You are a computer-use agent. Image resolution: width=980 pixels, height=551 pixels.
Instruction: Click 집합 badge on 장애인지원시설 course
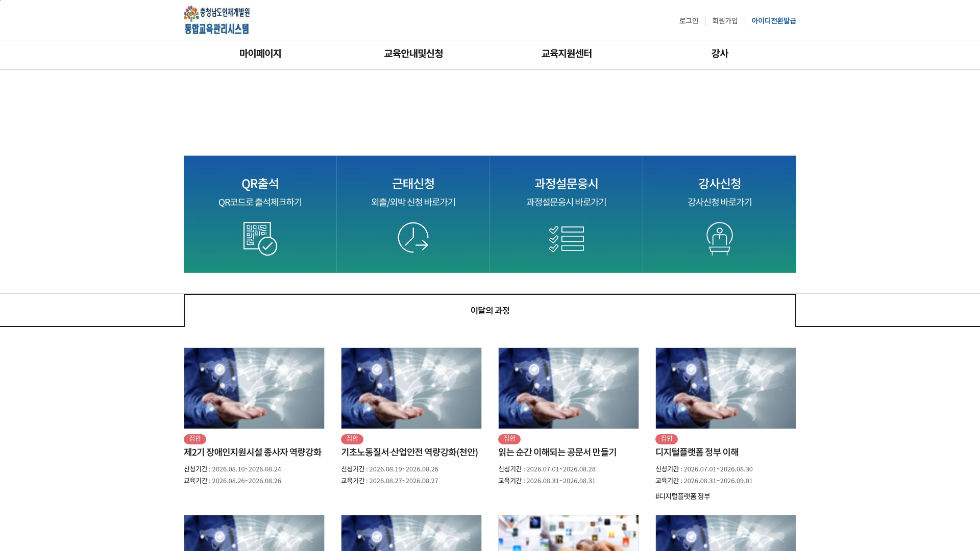pos(195,439)
